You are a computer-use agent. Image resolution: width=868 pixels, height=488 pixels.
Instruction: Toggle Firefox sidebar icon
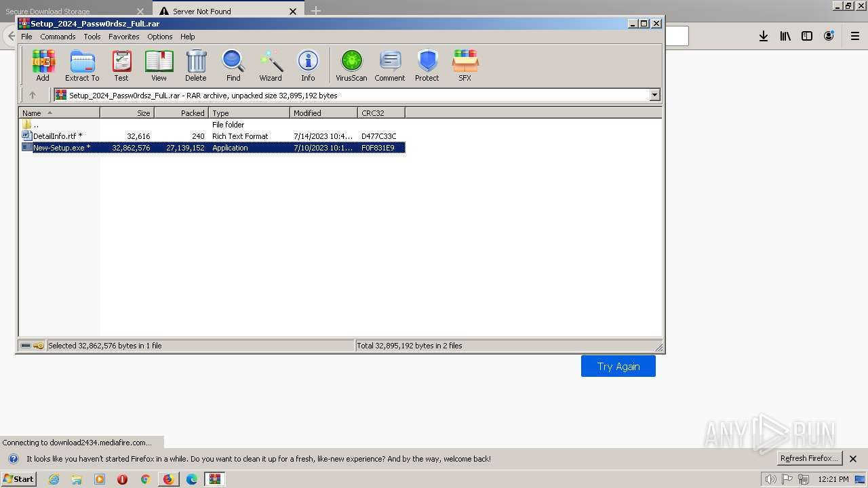807,36
